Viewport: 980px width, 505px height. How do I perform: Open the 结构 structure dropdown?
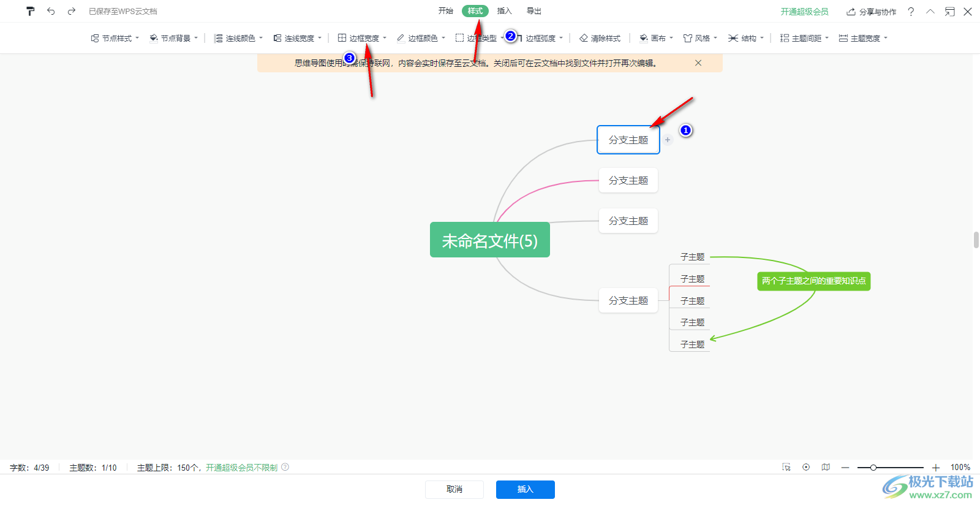tap(746, 38)
